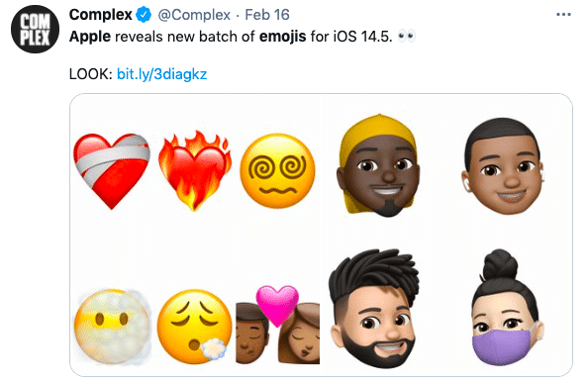Click the eyes emoji in tweet text
The width and height of the screenshot is (588, 385).
click(407, 36)
